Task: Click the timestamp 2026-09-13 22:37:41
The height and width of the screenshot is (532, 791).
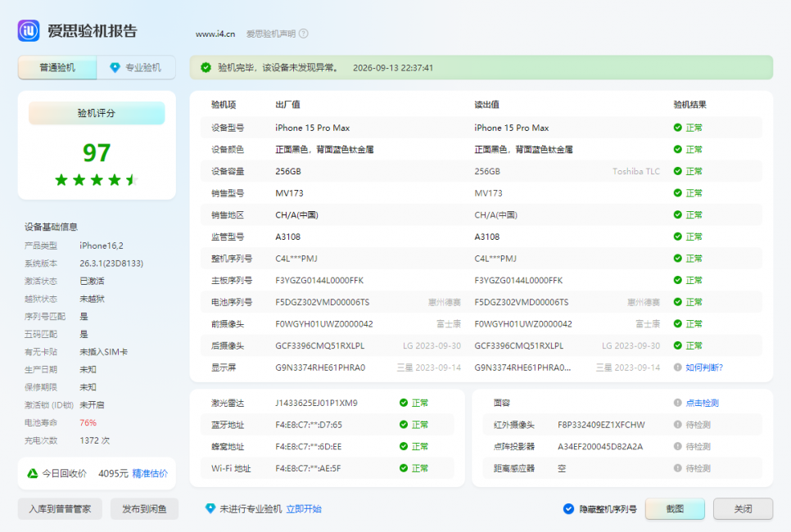Action: (393, 68)
